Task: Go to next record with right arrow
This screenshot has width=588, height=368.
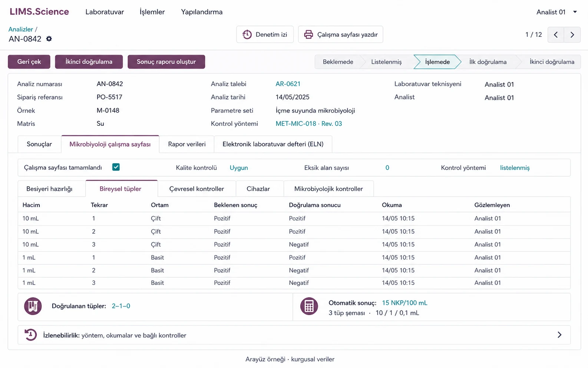Action: (572, 34)
